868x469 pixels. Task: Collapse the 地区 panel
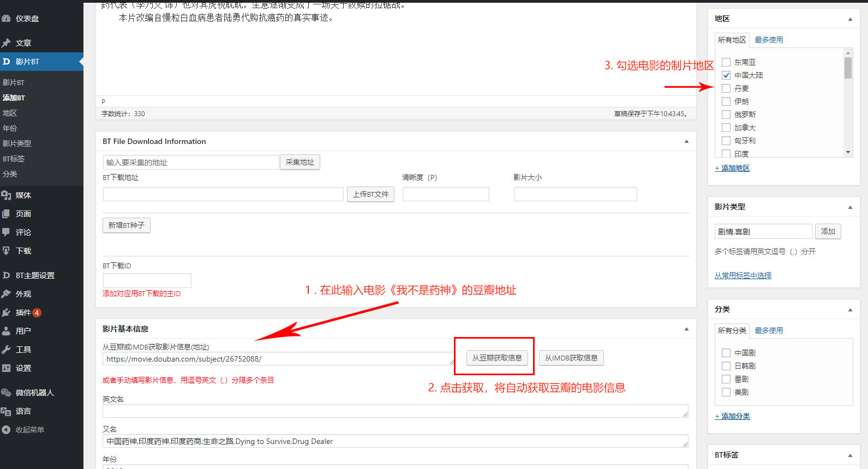850,19
